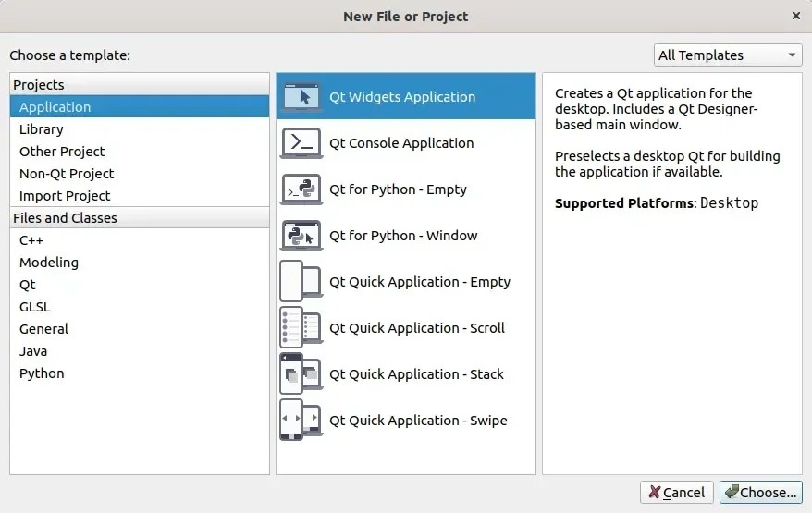Click the Projects section header
The image size is (812, 513).
point(140,84)
